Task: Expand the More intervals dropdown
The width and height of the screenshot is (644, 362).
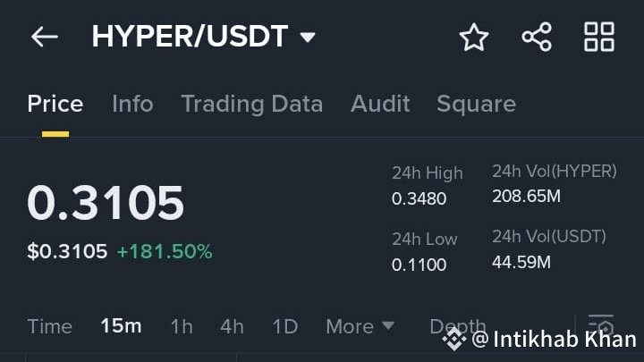Action: pyautogui.click(x=360, y=326)
